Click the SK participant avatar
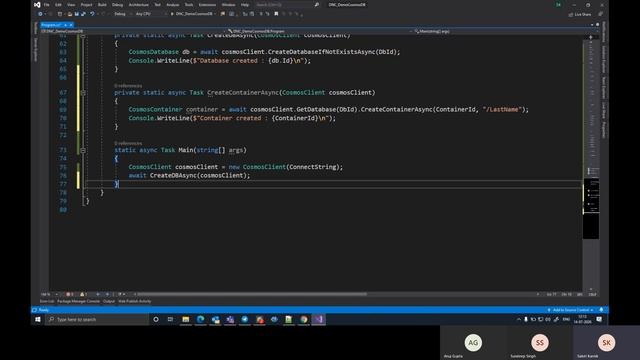The width and height of the screenshot is (640, 360). [x=606, y=343]
